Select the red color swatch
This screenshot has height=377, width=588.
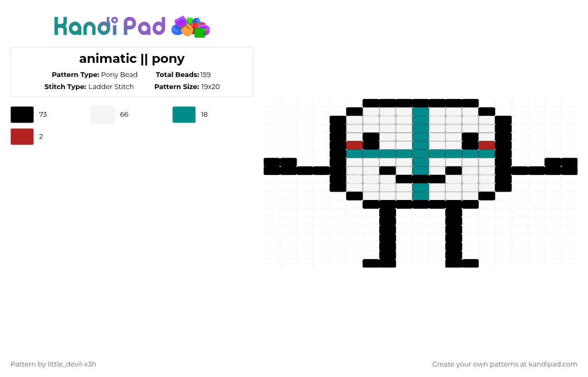point(22,137)
